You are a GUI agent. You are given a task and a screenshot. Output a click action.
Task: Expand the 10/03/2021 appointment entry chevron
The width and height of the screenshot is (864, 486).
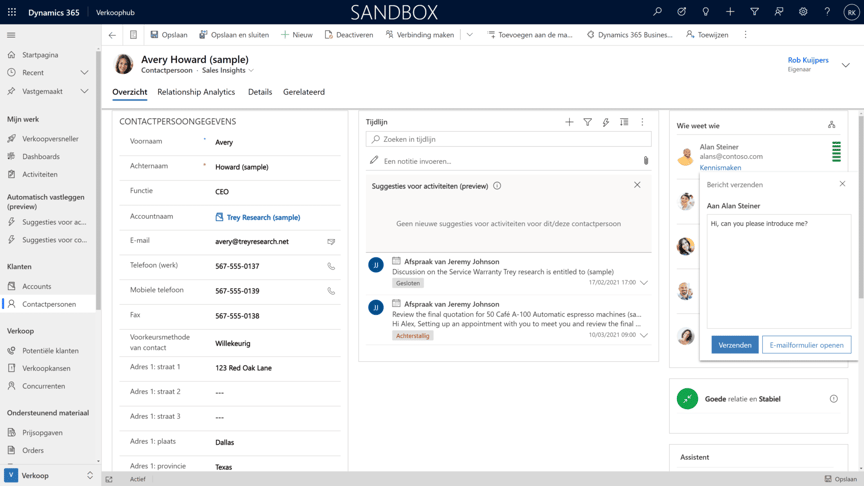pos(644,335)
